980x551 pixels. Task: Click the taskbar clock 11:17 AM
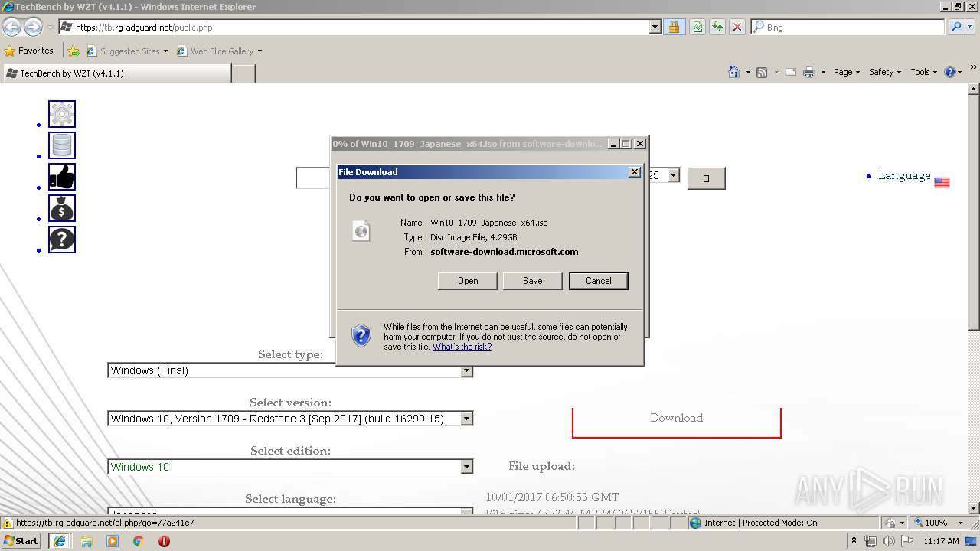pyautogui.click(x=942, y=541)
